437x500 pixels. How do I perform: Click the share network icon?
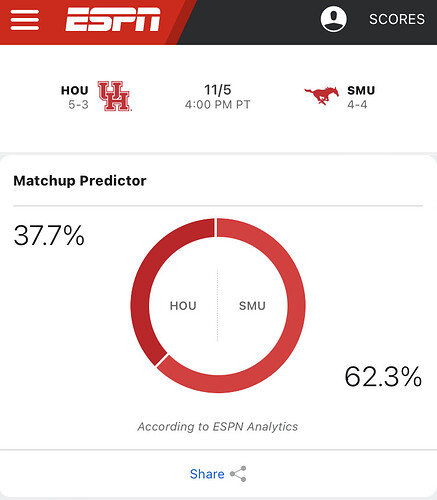[x=238, y=474]
